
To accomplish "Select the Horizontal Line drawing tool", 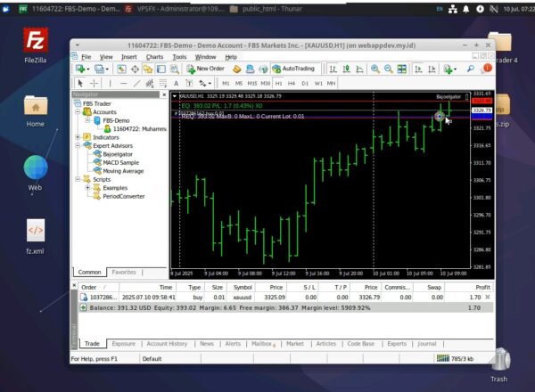I will pos(124,83).
